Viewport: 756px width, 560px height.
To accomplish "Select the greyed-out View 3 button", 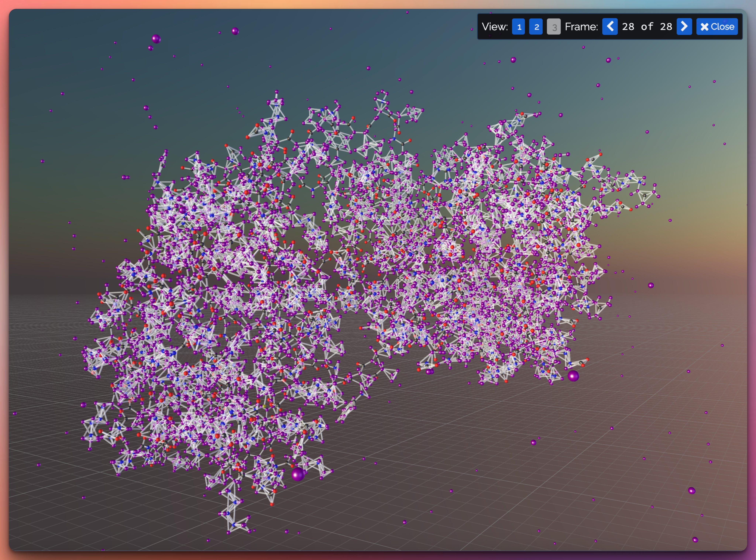I will 554,26.
